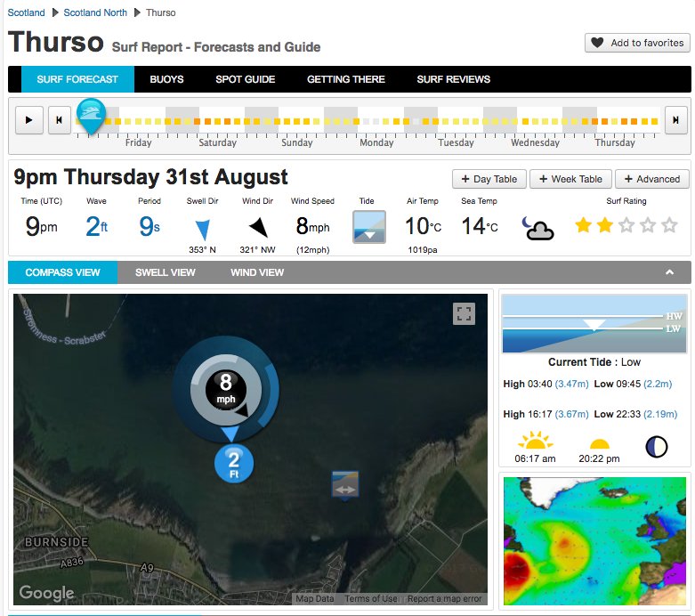Image resolution: width=695 pixels, height=616 pixels.
Task: Select Monday on the forecast timeline
Action: [x=376, y=142]
